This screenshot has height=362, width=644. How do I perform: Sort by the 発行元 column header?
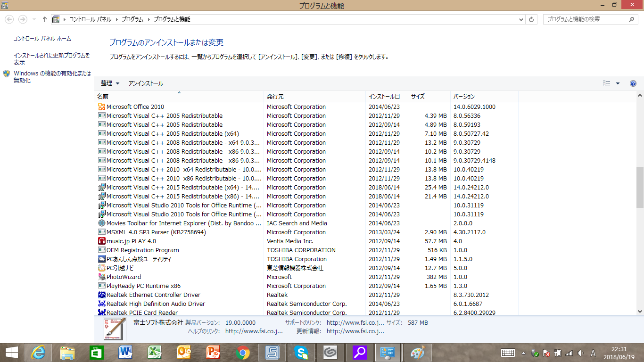[315, 97]
